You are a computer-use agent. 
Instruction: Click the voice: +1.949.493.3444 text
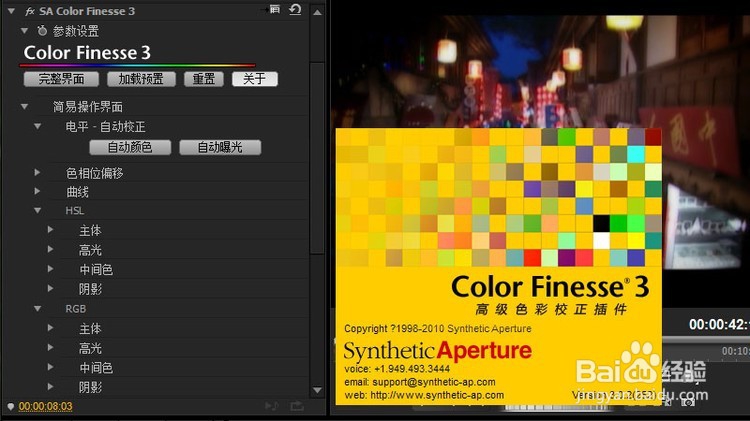click(x=397, y=369)
